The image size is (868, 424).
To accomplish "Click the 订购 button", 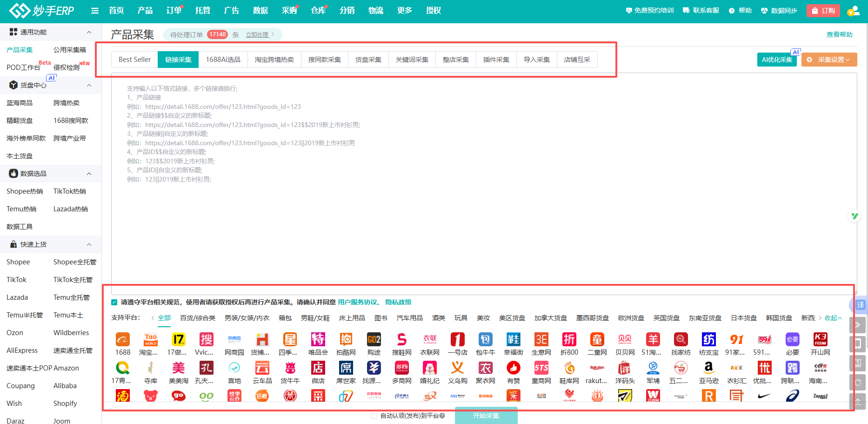I will pyautogui.click(x=823, y=11).
